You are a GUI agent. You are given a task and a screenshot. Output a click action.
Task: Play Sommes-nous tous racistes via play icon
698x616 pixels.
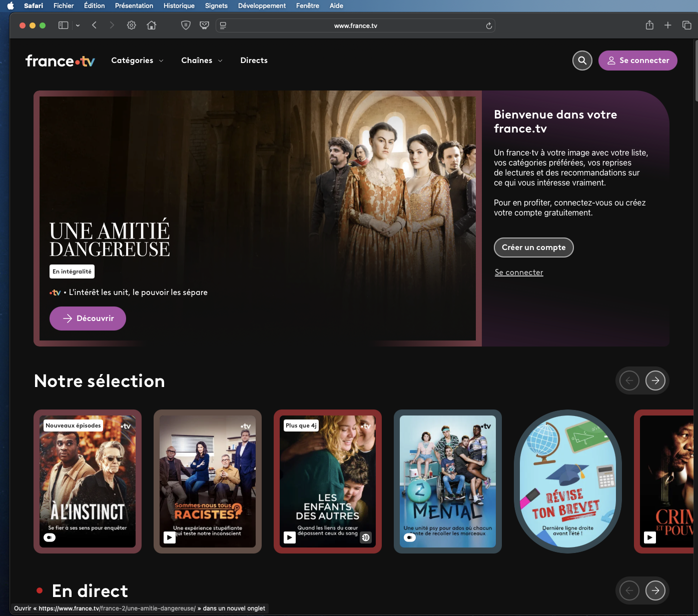point(170,537)
